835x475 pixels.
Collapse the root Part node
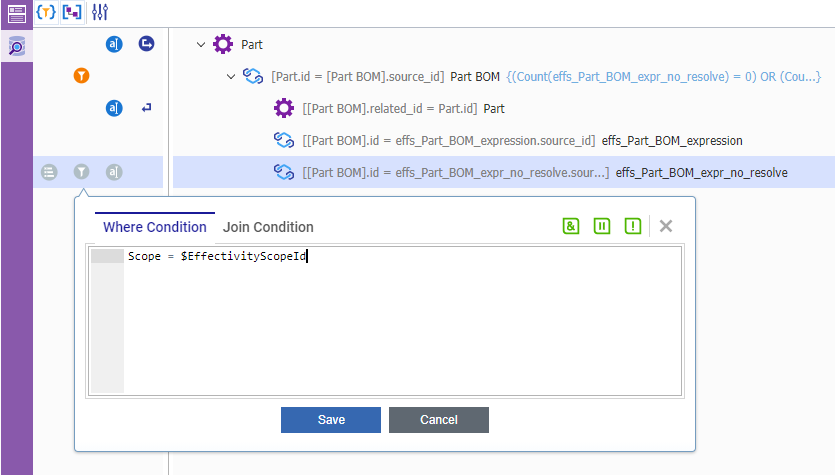(201, 45)
